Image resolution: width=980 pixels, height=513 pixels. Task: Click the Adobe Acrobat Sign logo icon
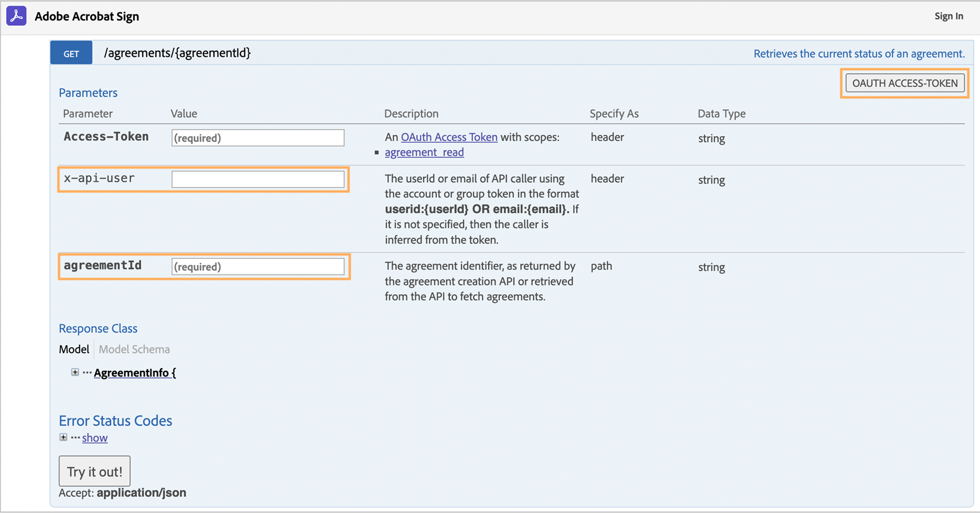tap(16, 16)
